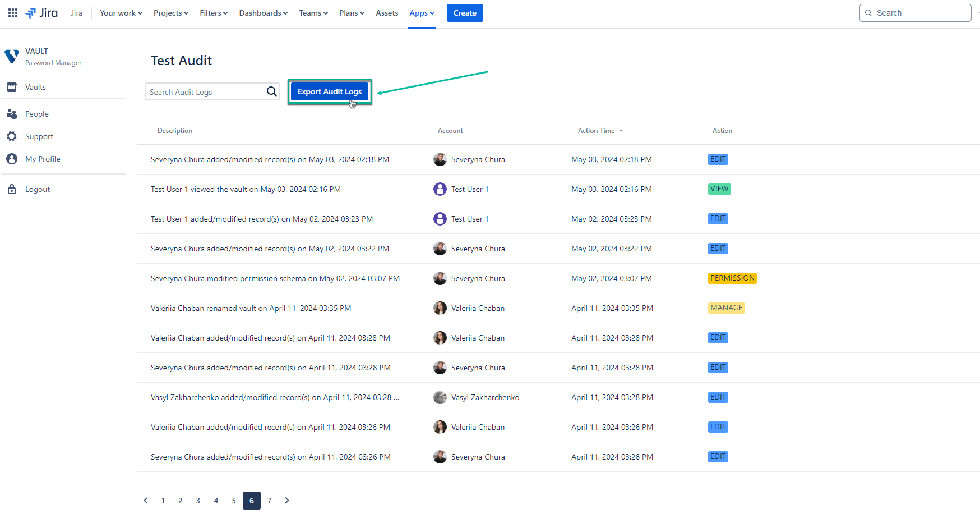Expand the Projects dropdown
The height and width of the screenshot is (514, 980).
pyautogui.click(x=170, y=12)
